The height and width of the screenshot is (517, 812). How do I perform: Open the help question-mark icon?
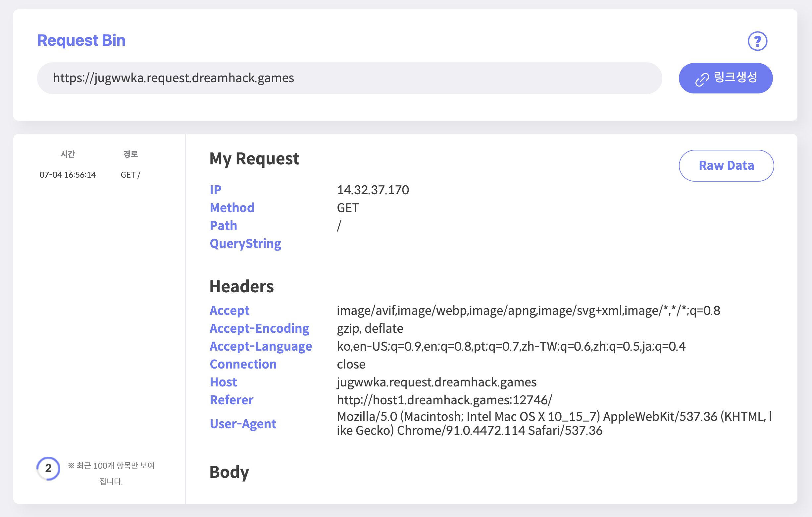point(757,41)
